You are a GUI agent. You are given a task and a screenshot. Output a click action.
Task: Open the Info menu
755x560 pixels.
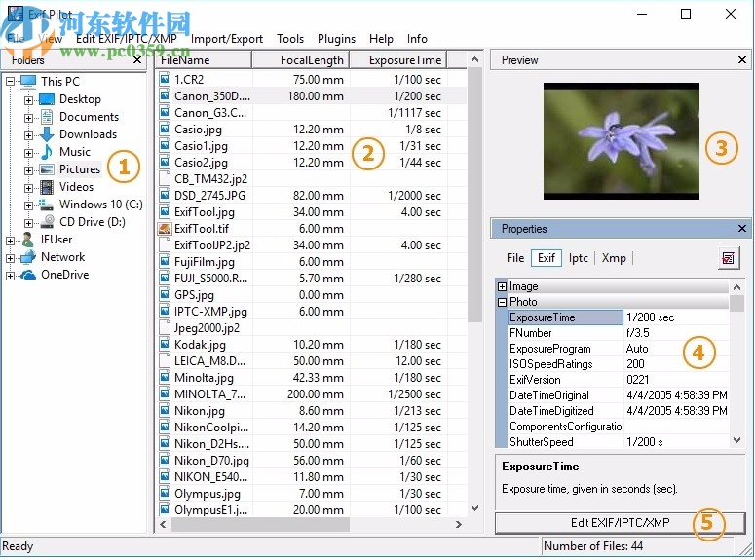(x=417, y=39)
